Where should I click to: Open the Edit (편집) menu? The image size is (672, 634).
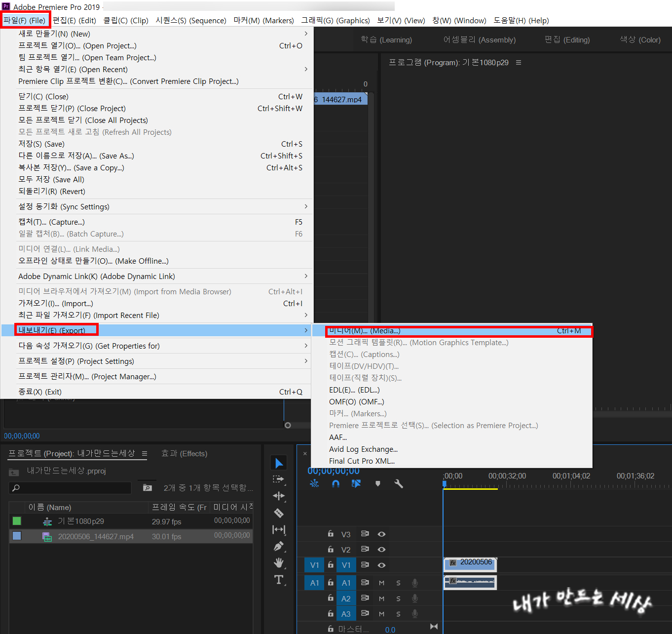(75, 20)
